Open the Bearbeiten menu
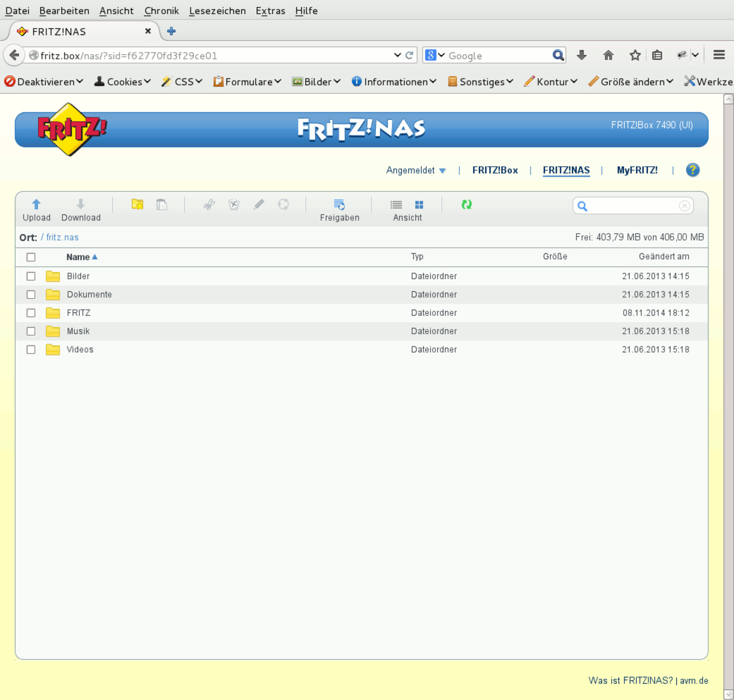Screen dimensions: 734x700 click(x=64, y=10)
